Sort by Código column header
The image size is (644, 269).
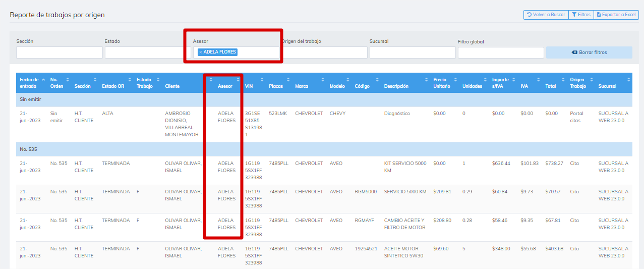(367, 83)
